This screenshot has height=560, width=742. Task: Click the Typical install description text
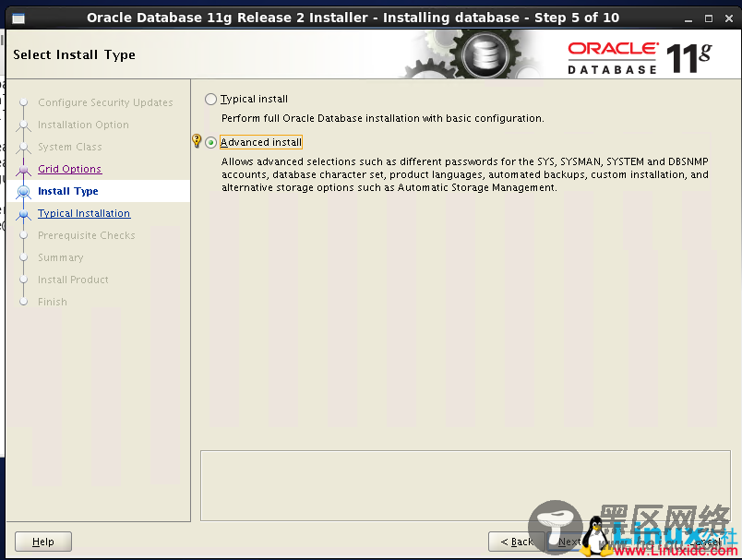tap(382, 118)
